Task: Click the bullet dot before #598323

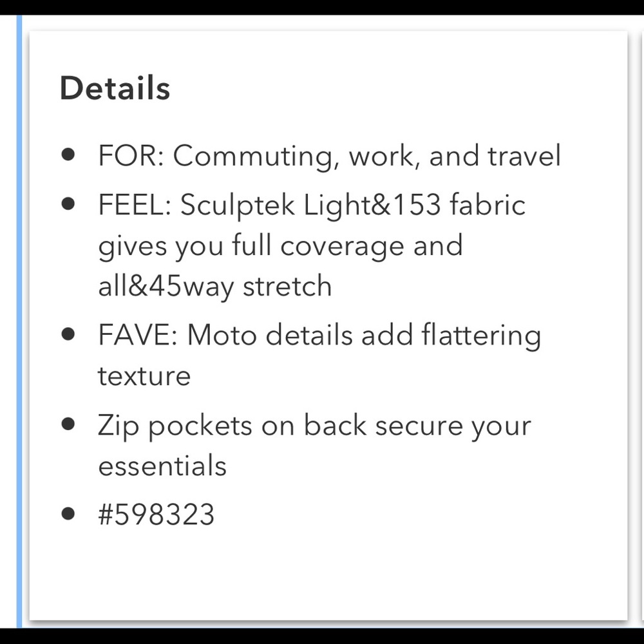Action: tap(68, 514)
